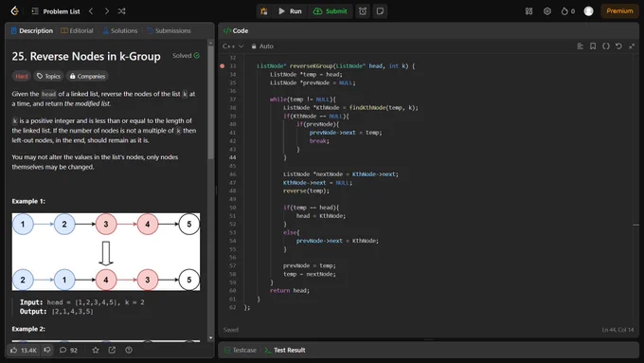The height and width of the screenshot is (363, 644).
Task: Reset code with the undo arrow icon
Action: (618, 46)
